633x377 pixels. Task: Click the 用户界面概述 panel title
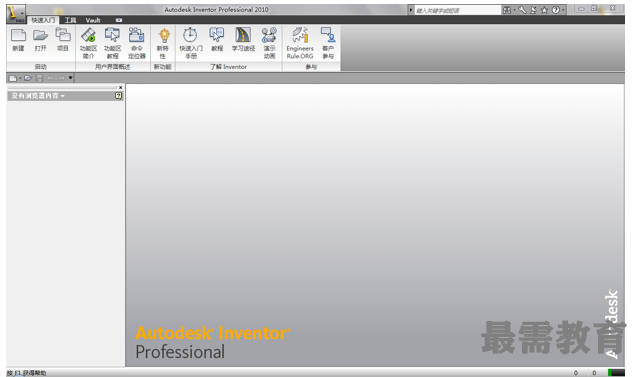113,67
